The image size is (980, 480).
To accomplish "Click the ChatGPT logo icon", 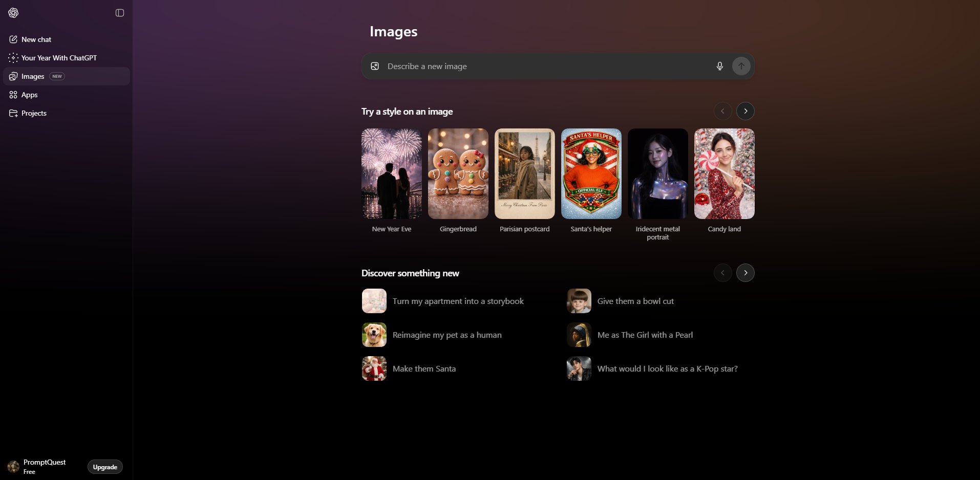I will [13, 13].
